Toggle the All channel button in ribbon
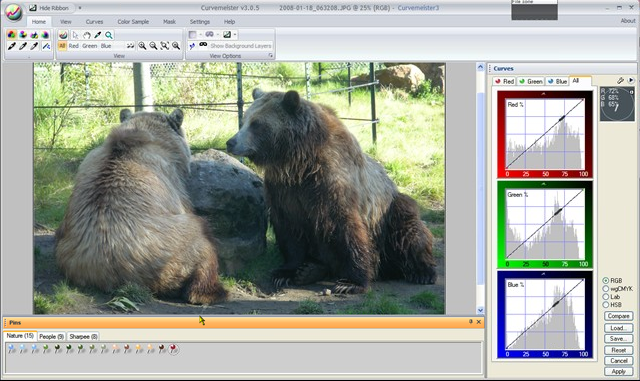640x381 pixels. 62,46
